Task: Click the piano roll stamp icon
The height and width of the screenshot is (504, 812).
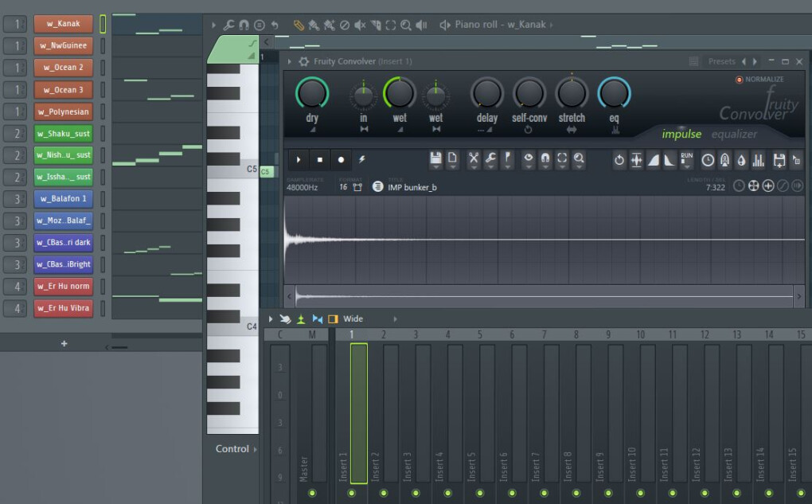Action: 260,25
